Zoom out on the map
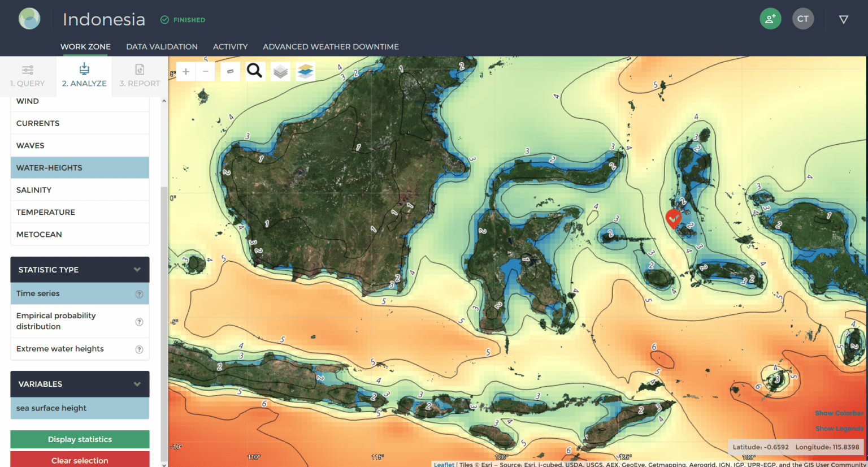Image resolution: width=868 pixels, height=467 pixels. click(205, 71)
